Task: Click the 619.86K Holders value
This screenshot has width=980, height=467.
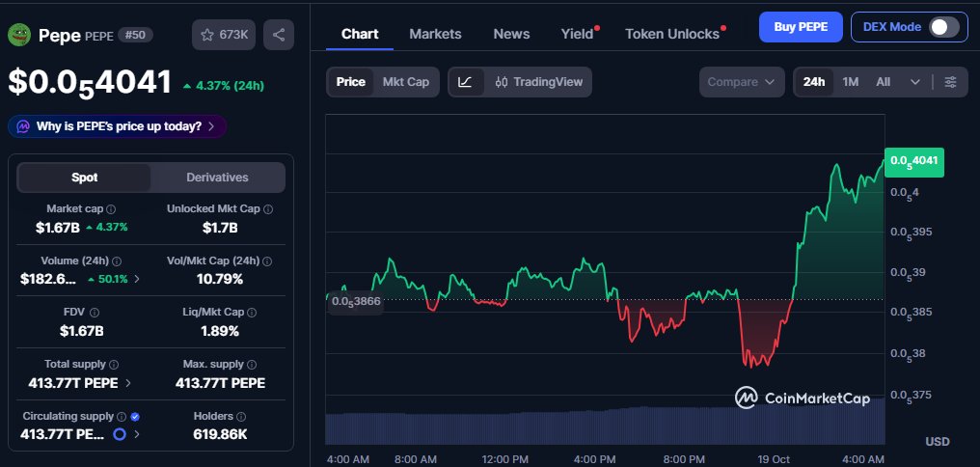Action: (220, 434)
